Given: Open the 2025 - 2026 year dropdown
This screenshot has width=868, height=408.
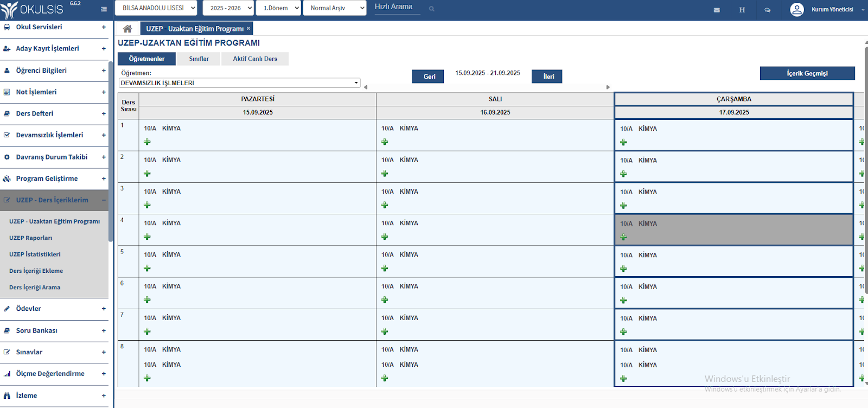Looking at the screenshot, I should tap(228, 8).
